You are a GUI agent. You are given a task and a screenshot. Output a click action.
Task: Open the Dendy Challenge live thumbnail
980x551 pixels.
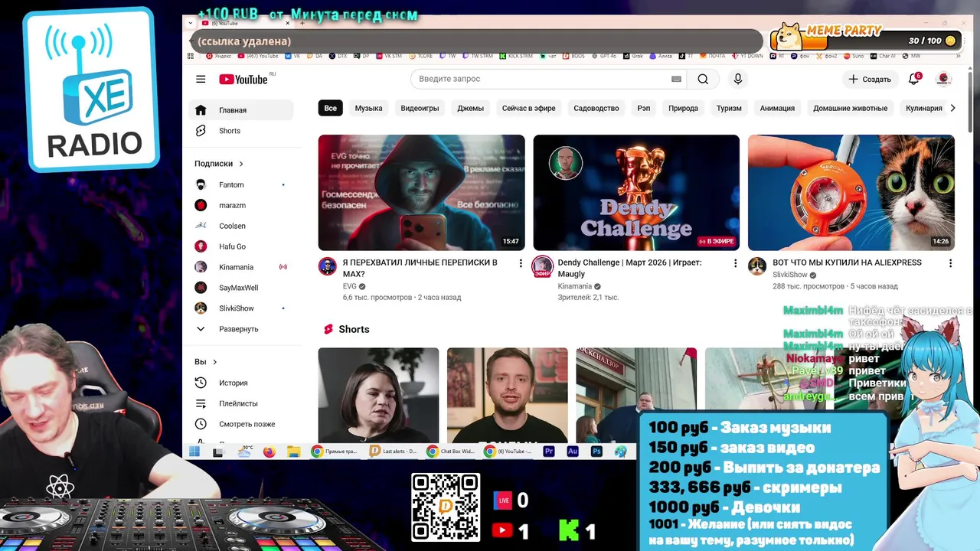click(636, 192)
